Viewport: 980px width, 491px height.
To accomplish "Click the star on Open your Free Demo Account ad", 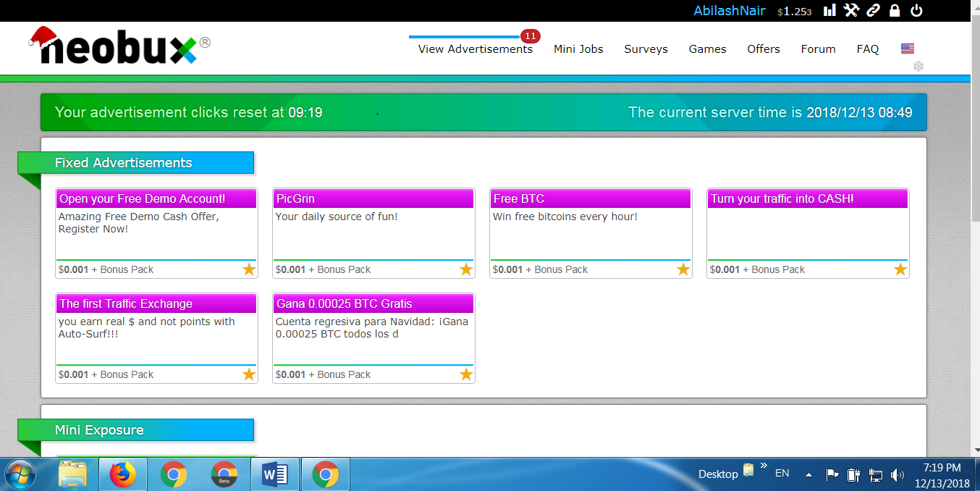I will tap(249, 269).
